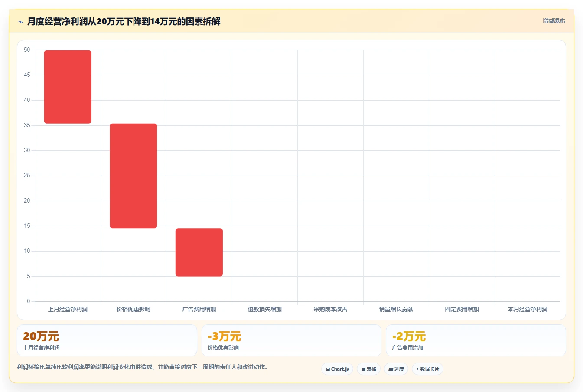Click the chart title about 月度经营净利润
Image resolution: width=583 pixels, height=392 pixels.
click(x=124, y=21)
